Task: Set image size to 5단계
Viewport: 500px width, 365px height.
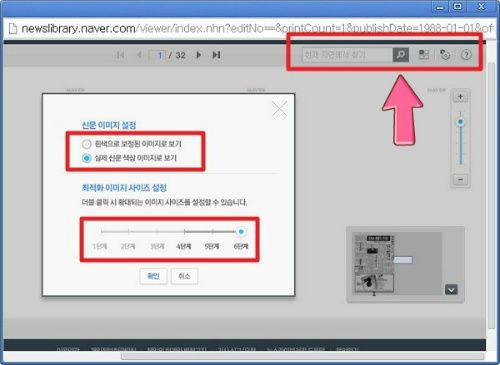Action: coord(212,246)
